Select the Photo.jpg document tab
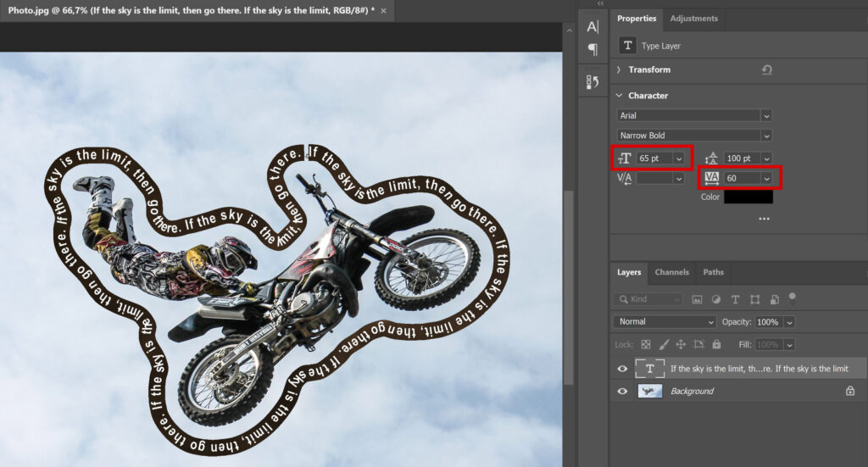This screenshot has width=868, height=467. click(191, 10)
